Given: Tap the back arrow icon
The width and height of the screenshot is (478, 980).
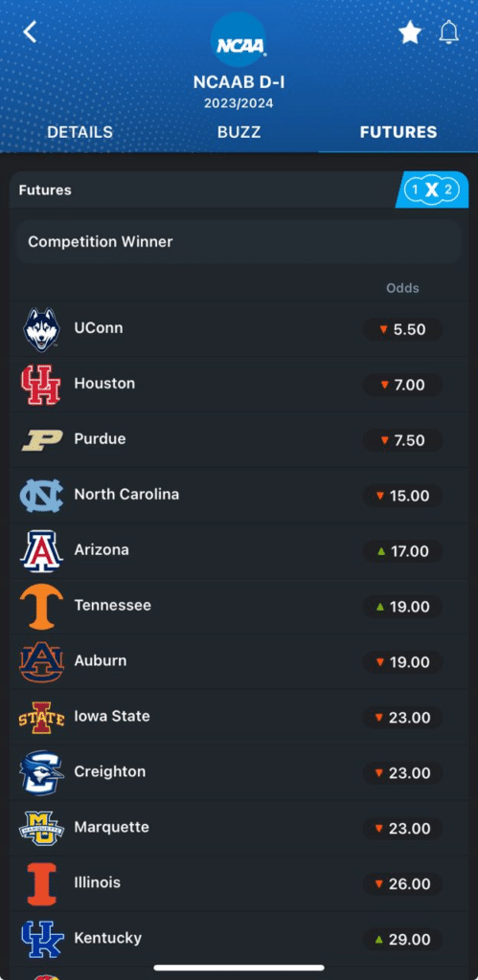Looking at the screenshot, I should point(30,32).
